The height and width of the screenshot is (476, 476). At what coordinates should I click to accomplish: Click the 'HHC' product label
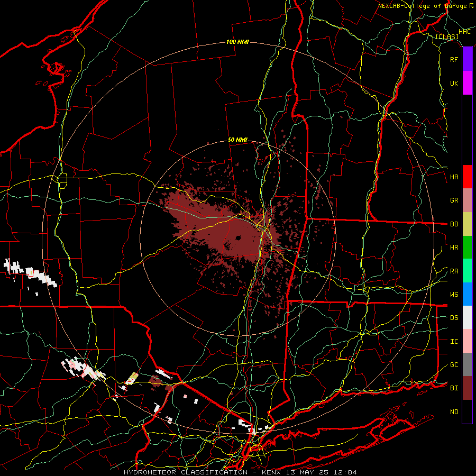(x=464, y=32)
